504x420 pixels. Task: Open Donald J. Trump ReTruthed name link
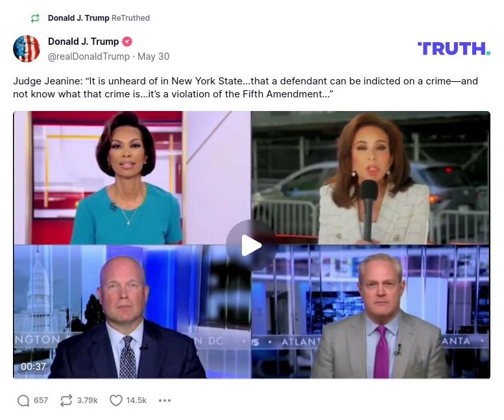tap(78, 18)
